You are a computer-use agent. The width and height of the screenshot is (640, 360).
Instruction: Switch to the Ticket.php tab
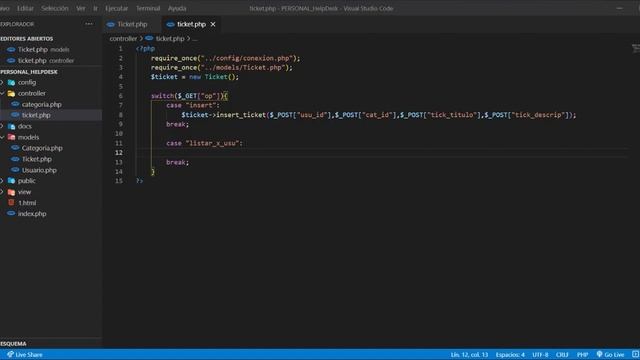coord(132,24)
